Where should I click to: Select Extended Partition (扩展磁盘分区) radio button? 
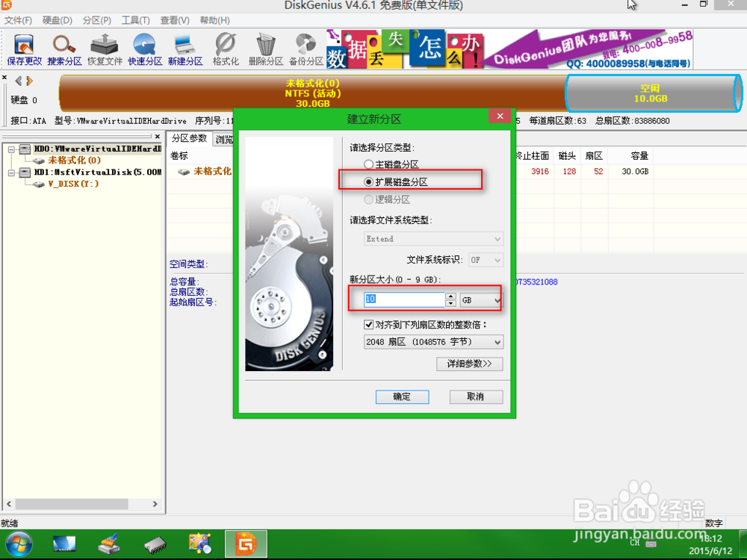tap(368, 182)
